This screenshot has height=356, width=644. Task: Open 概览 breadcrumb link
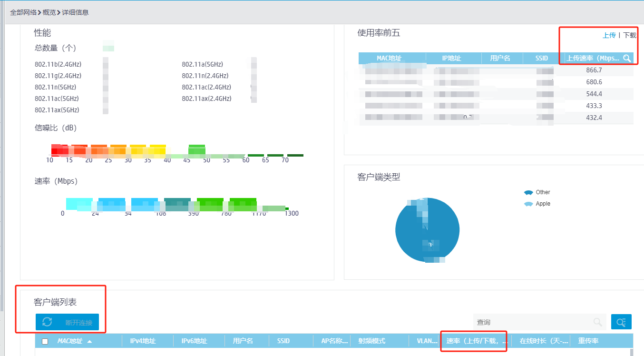[49, 12]
